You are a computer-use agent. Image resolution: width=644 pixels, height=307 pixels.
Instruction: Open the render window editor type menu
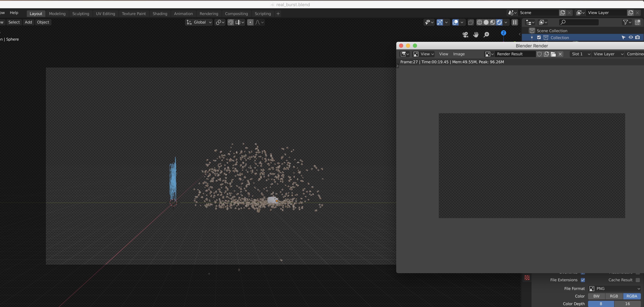pyautogui.click(x=405, y=54)
